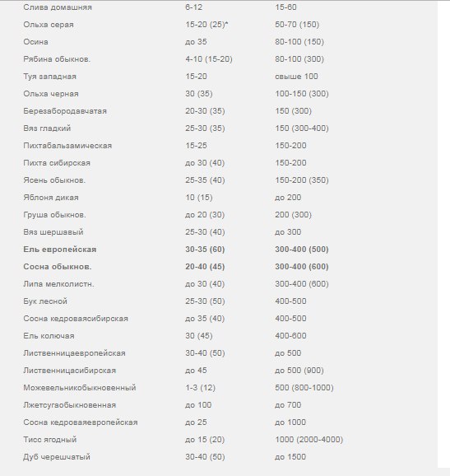This screenshot has width=450, height=476.
Task: Click height value '4-10 (15-20)' for Рябина
Action: (209, 59)
